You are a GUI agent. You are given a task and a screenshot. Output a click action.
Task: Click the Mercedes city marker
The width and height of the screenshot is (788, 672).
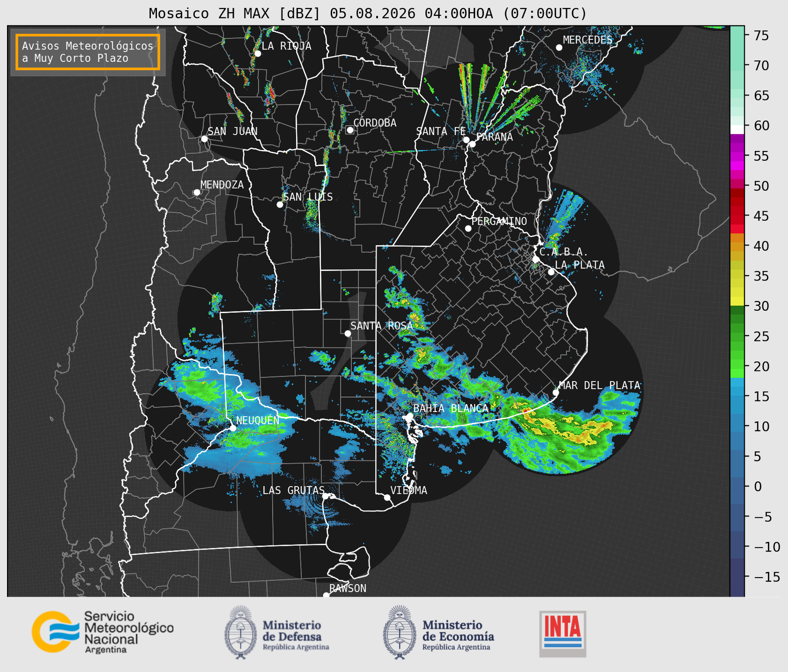tap(559, 48)
